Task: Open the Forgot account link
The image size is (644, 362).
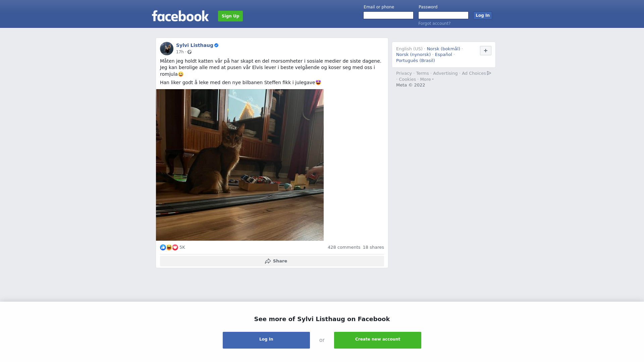Action: click(x=434, y=23)
